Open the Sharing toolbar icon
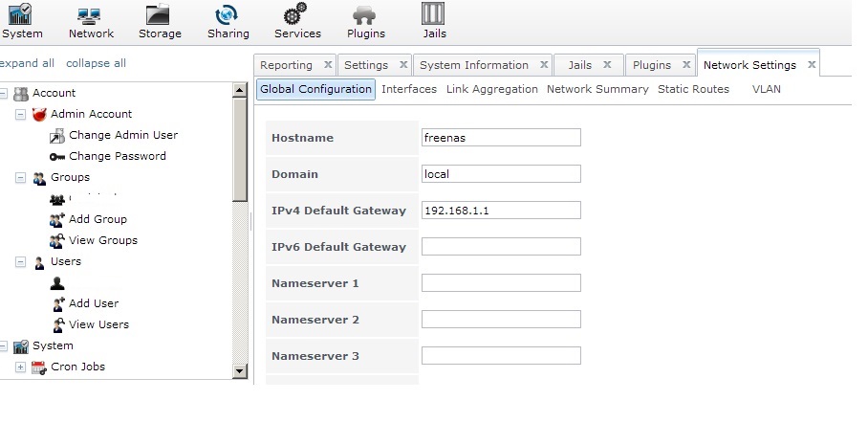868x423 pixels. point(227,15)
